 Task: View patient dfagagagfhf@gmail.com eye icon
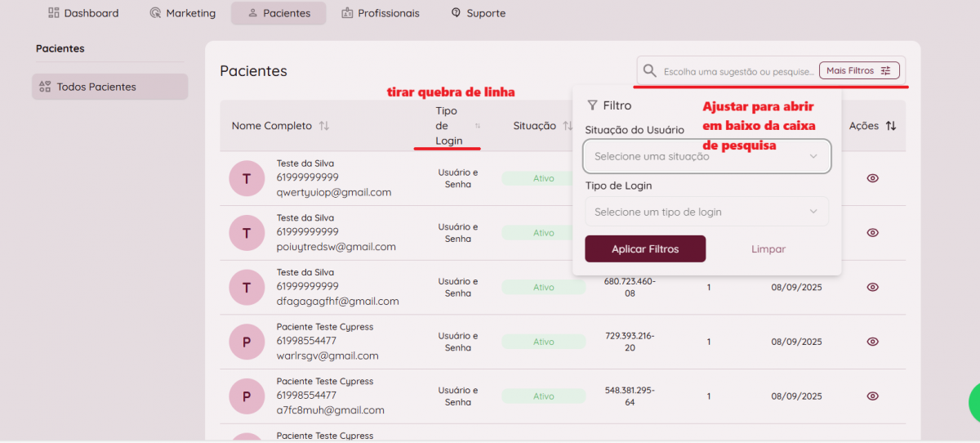click(x=872, y=287)
